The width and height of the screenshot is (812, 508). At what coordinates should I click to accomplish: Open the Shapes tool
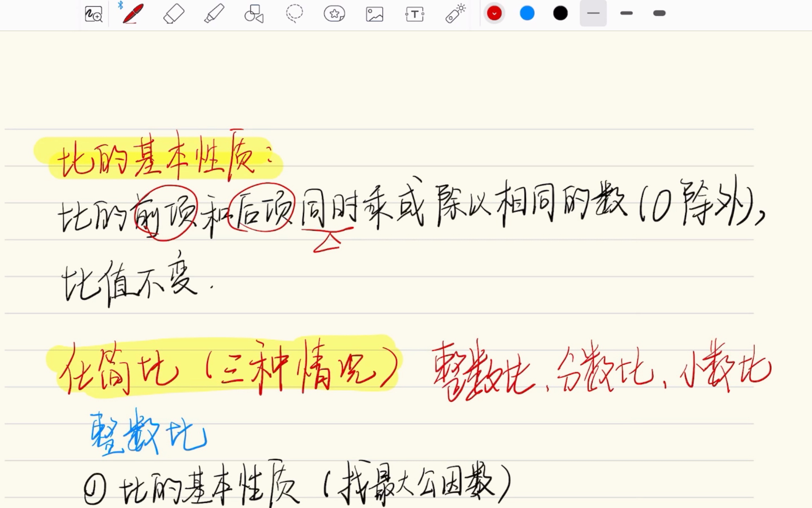click(253, 13)
